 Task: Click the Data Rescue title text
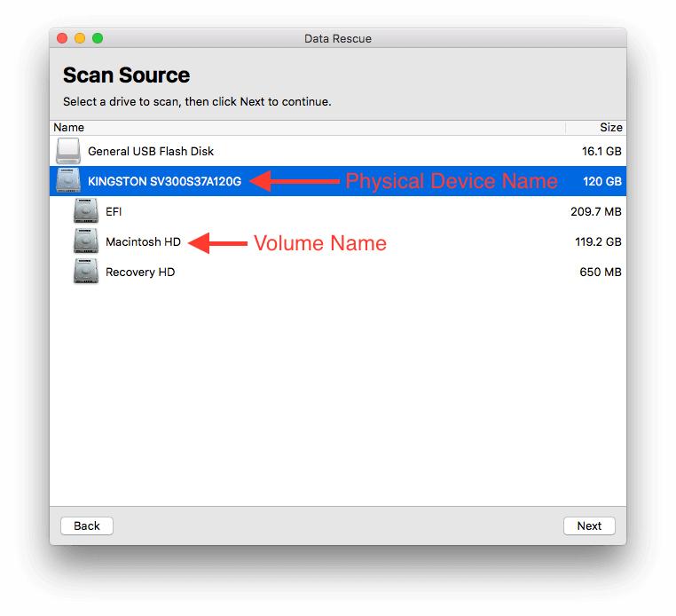pos(338,39)
